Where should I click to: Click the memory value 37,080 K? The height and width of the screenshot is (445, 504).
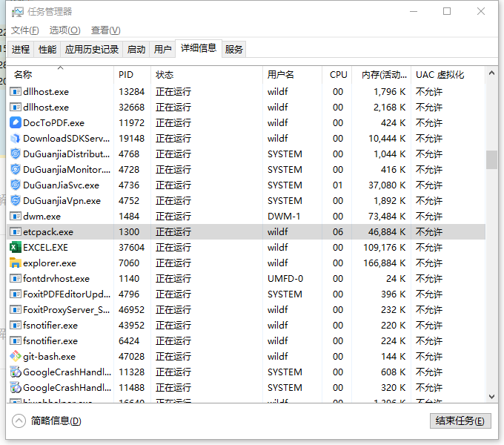pos(387,185)
